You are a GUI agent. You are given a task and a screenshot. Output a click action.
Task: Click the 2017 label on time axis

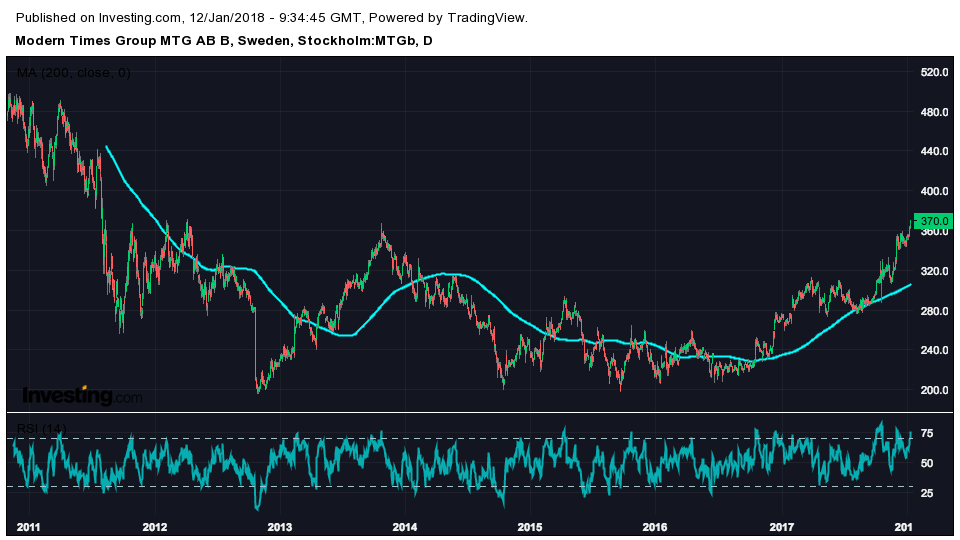pos(781,527)
